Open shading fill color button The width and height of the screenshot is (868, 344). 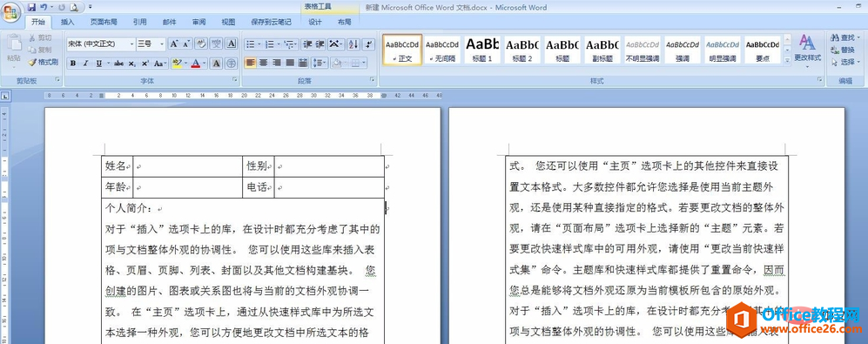pos(337,64)
